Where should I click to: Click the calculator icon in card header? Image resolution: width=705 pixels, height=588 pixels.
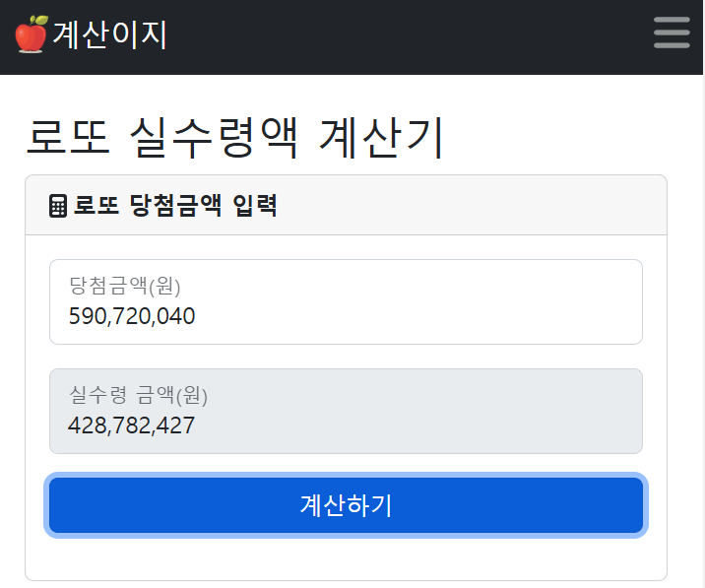pos(58,206)
